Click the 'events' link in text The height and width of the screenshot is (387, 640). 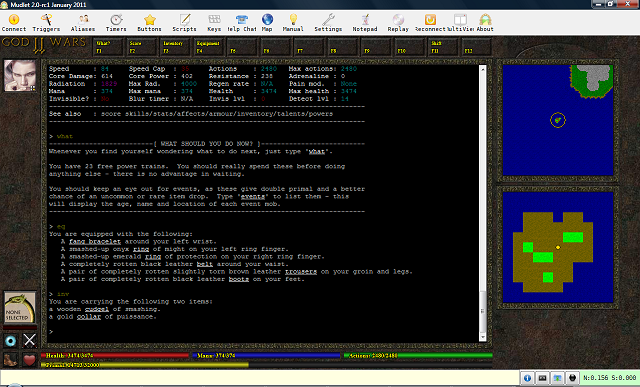coord(252,196)
